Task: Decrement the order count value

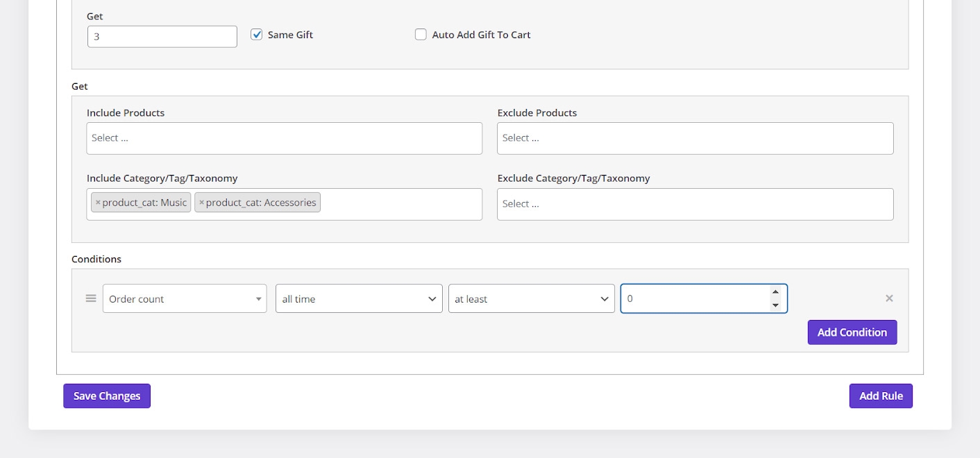Action: tap(775, 305)
